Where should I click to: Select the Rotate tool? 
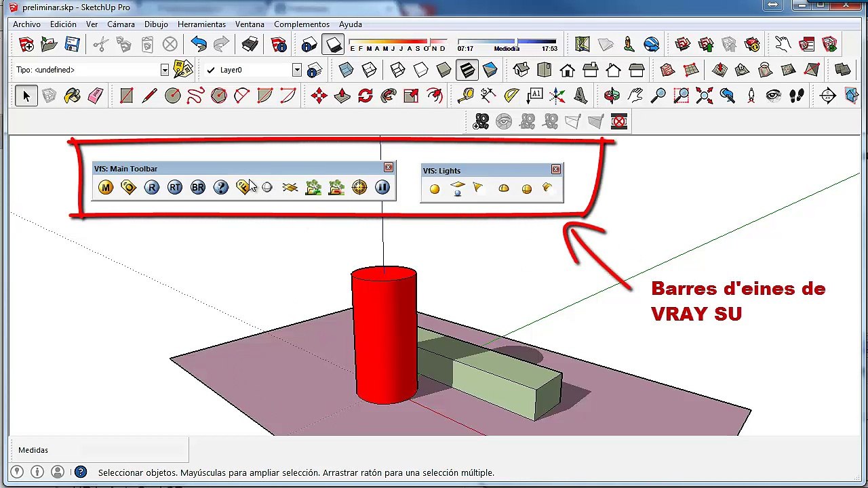click(366, 96)
